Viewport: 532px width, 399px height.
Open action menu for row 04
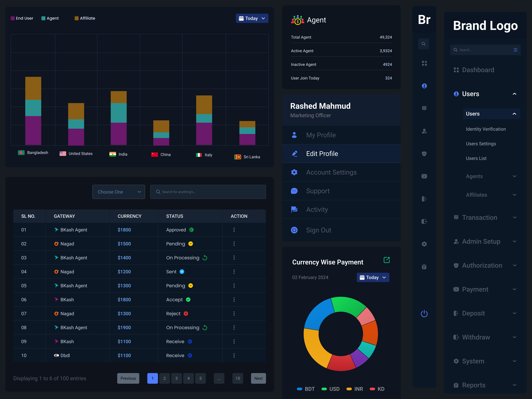[234, 272]
